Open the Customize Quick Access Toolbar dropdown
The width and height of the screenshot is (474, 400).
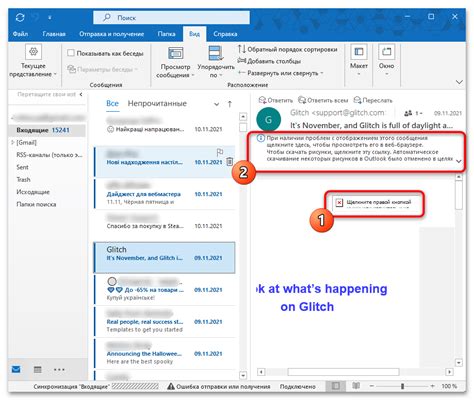point(50,18)
